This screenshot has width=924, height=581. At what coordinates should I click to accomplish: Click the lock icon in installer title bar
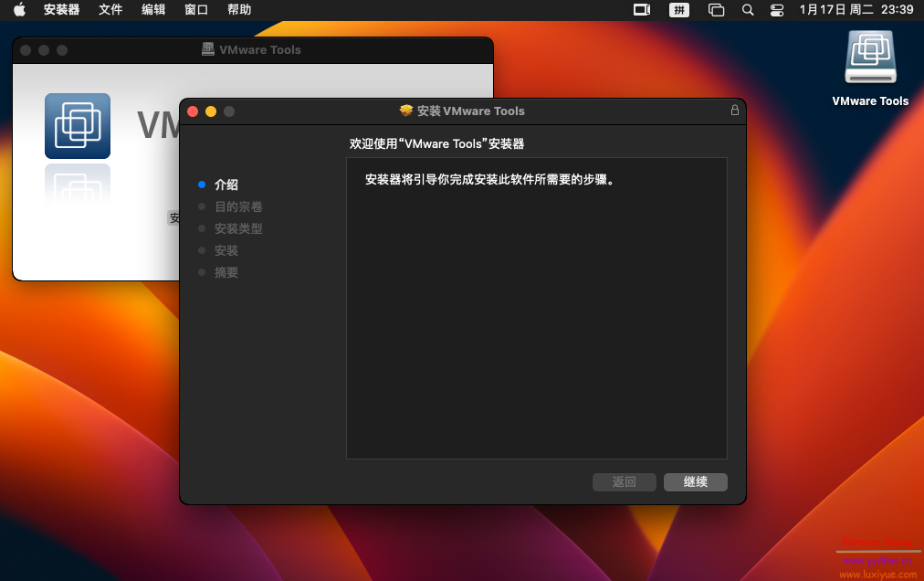tap(735, 111)
